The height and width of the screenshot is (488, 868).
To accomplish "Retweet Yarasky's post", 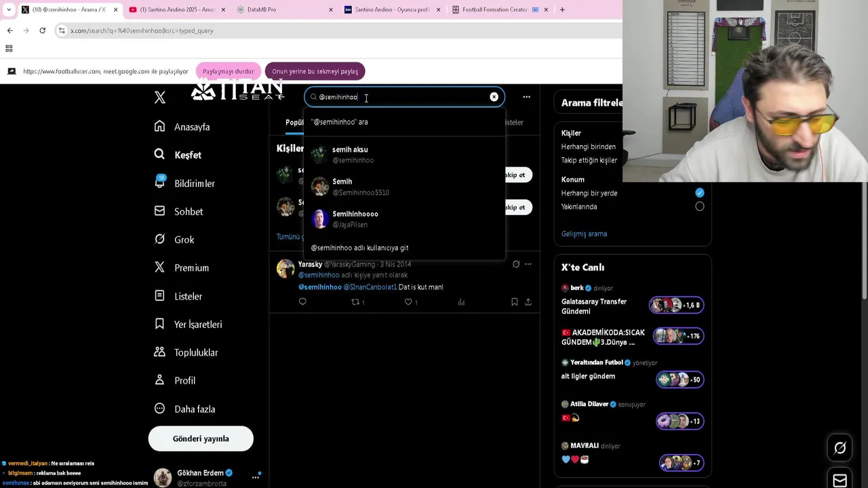I will (x=355, y=302).
